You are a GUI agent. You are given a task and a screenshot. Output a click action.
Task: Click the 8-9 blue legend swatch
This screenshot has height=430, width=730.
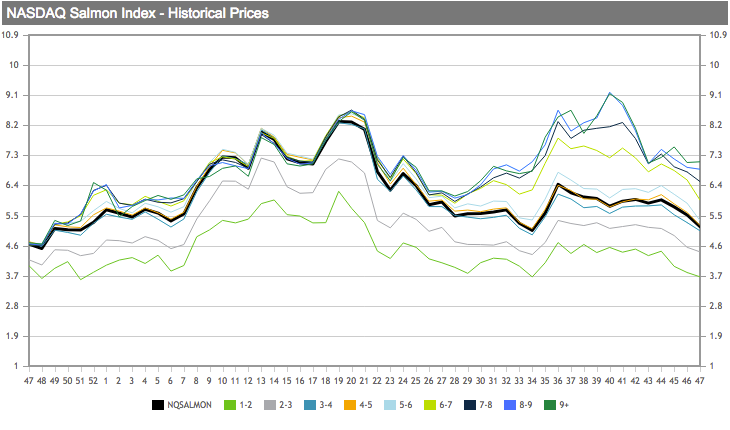pos(510,405)
